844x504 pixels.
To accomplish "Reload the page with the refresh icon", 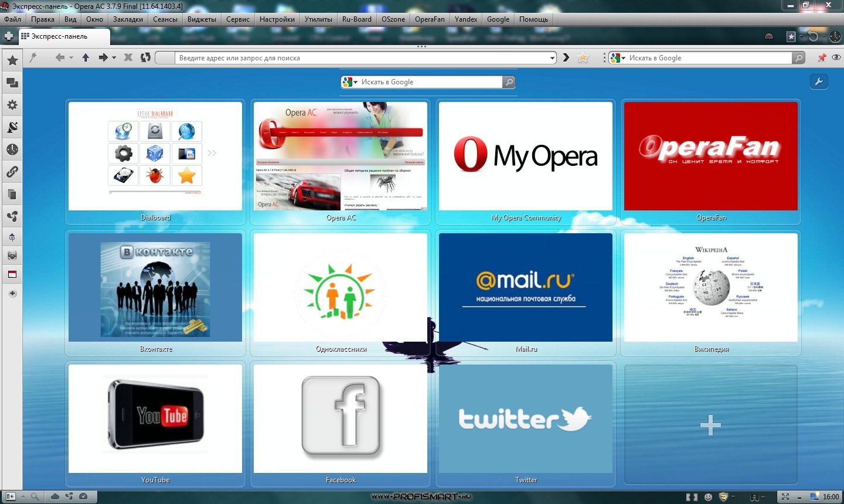I will (145, 57).
